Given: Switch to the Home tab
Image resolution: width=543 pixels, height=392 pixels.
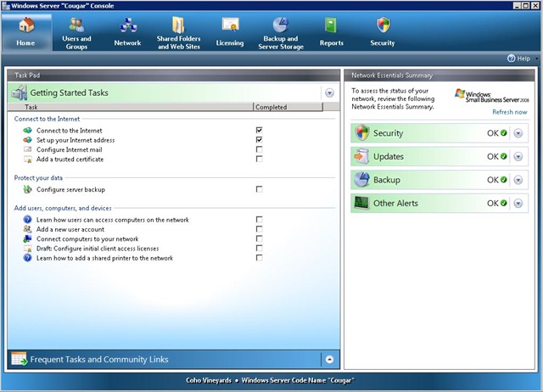Looking at the screenshot, I should coord(26,32).
